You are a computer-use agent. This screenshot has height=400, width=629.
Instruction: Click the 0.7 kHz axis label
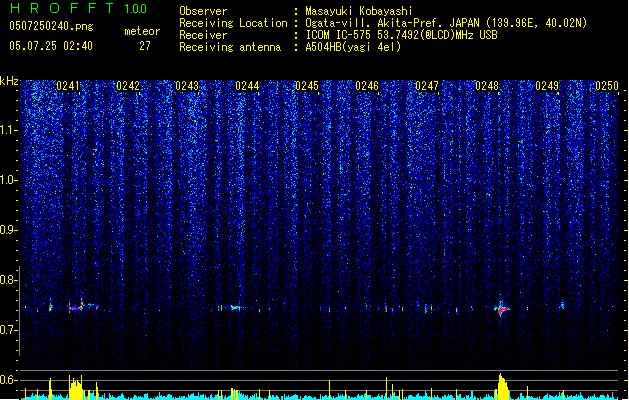point(9,330)
